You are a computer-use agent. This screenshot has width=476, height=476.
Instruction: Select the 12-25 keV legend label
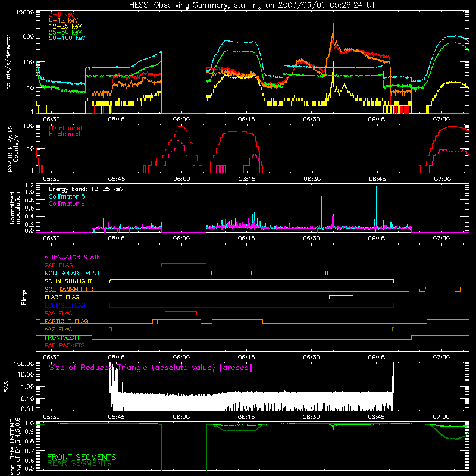[x=65, y=26]
